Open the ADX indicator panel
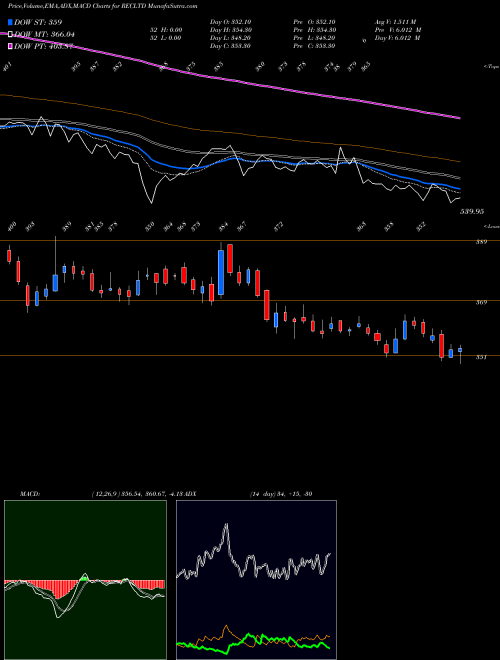500x660 pixels. click(x=256, y=580)
